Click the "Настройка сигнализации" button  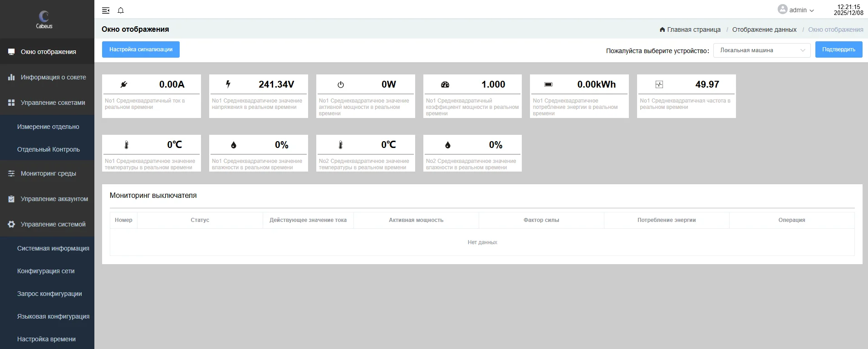141,49
